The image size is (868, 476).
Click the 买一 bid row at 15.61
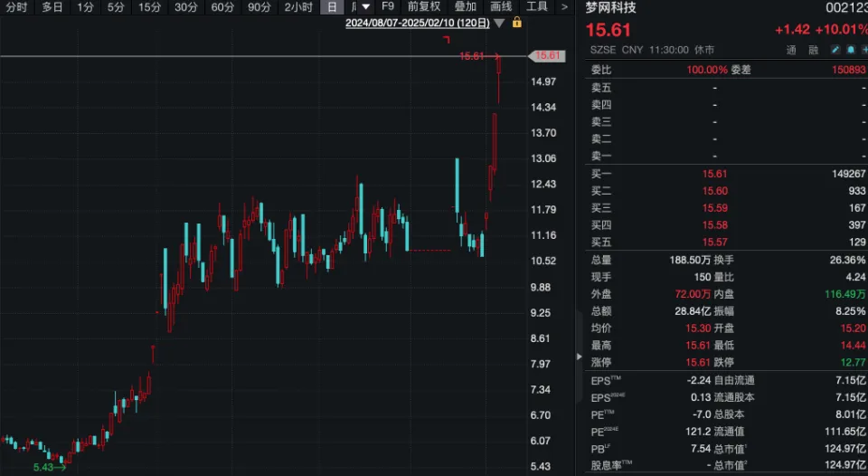coord(728,174)
